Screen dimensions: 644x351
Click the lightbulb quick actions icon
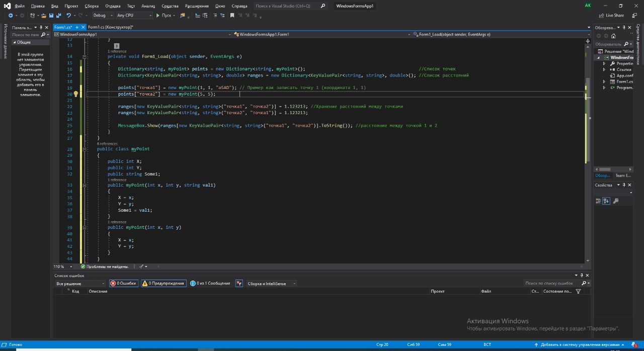(76, 94)
